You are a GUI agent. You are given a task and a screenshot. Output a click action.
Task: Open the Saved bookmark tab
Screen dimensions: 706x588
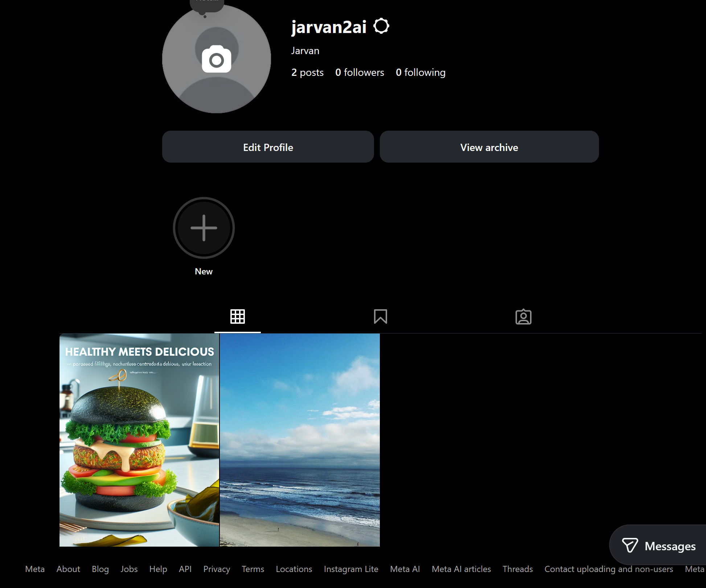tap(380, 317)
